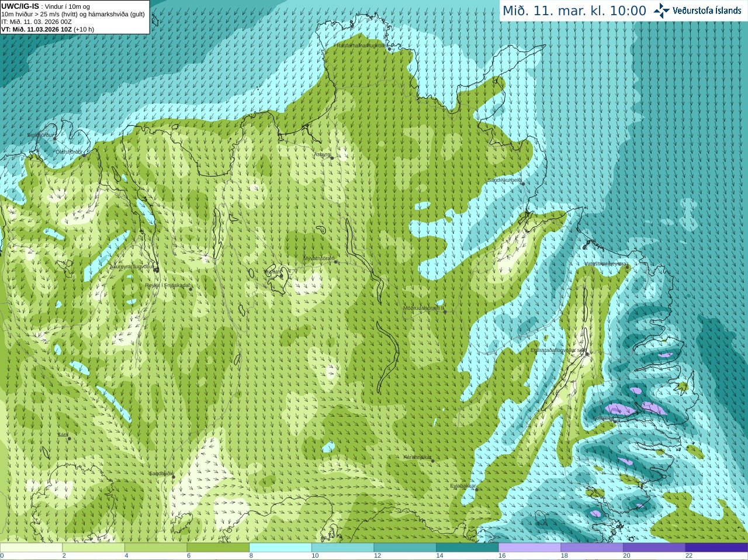The width and height of the screenshot is (748, 560).
Task: Pick the Eyjabakkar station marker
Action: (476, 489)
